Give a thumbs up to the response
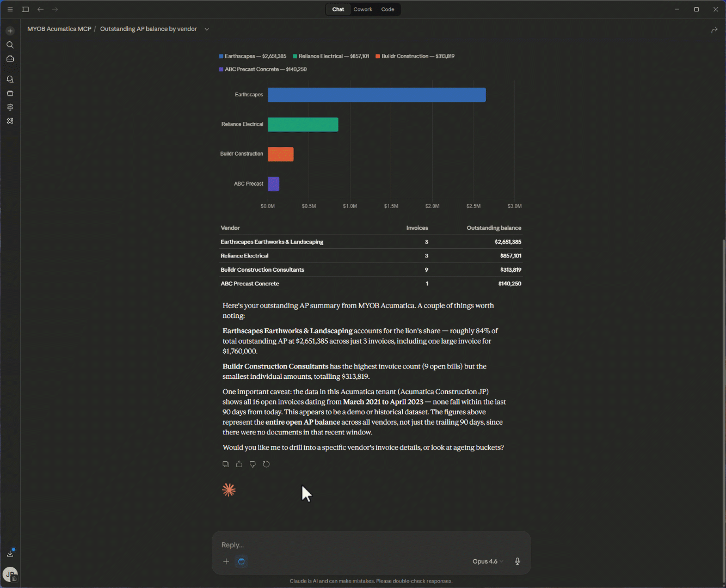The image size is (726, 588). pos(239,464)
